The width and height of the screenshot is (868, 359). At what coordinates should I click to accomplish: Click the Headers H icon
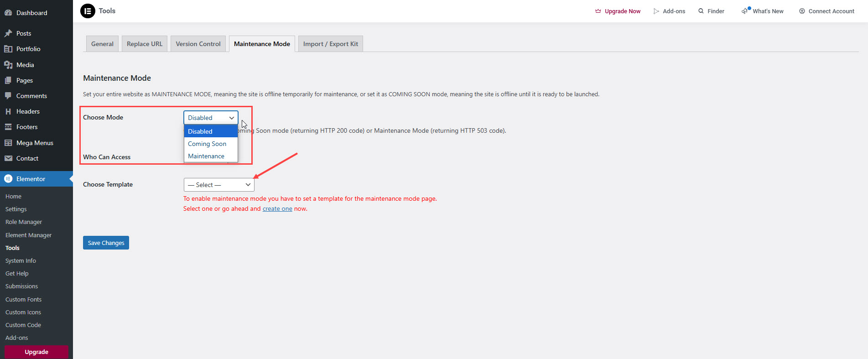coord(8,111)
